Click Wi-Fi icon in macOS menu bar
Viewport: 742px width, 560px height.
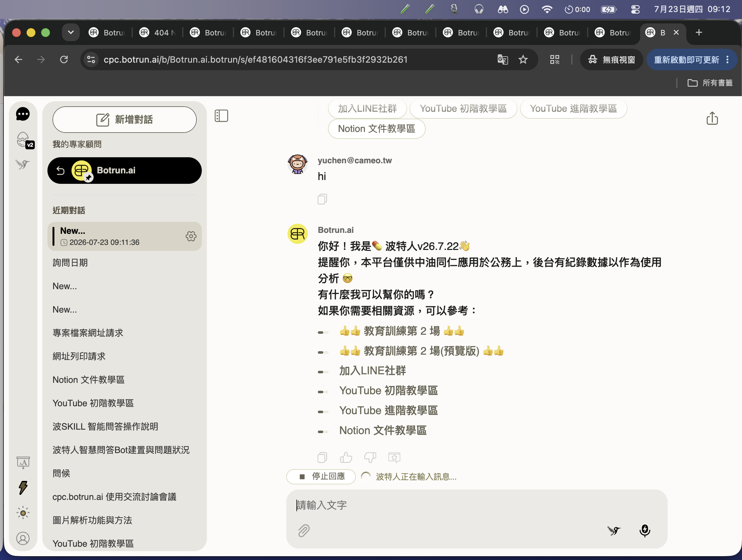pyautogui.click(x=547, y=9)
